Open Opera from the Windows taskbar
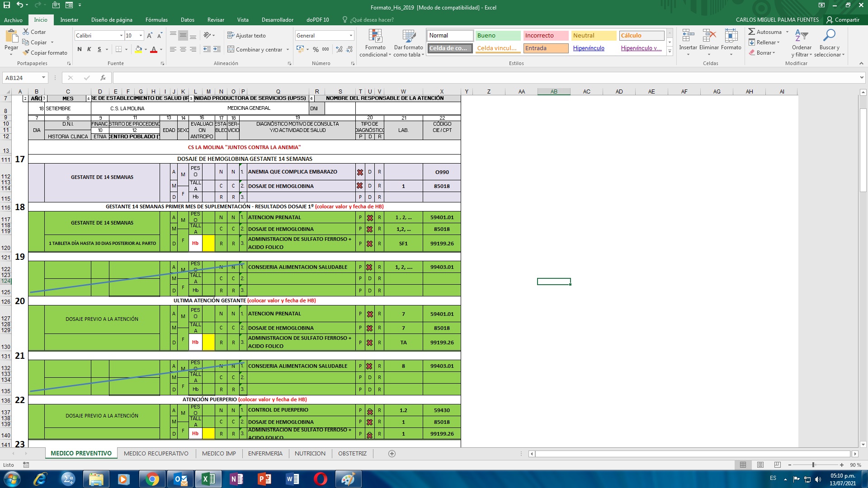The image size is (868, 488). (x=320, y=479)
